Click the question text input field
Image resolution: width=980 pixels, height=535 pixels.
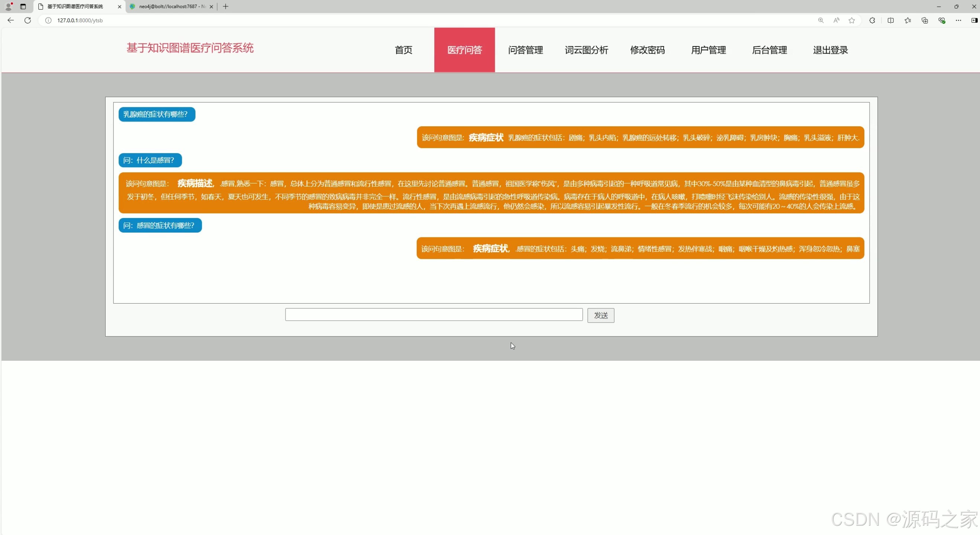(x=434, y=314)
